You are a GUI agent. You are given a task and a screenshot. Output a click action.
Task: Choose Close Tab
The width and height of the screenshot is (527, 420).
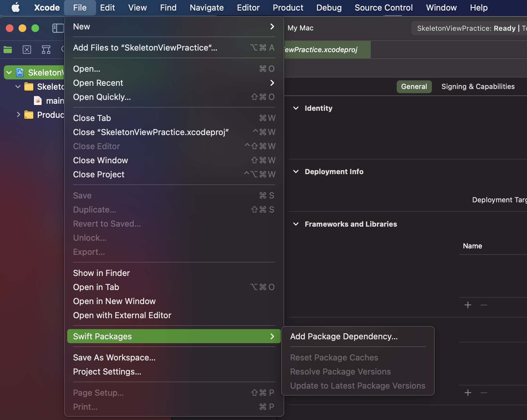(174, 118)
